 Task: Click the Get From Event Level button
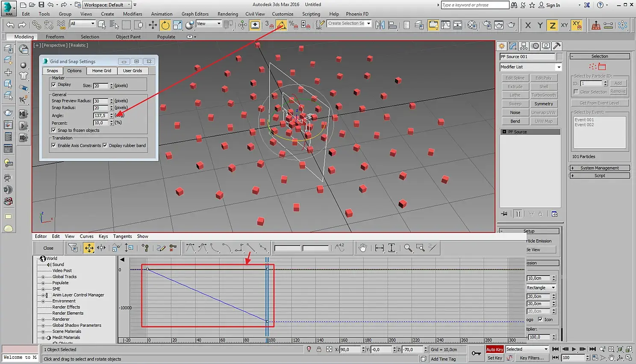tap(599, 103)
